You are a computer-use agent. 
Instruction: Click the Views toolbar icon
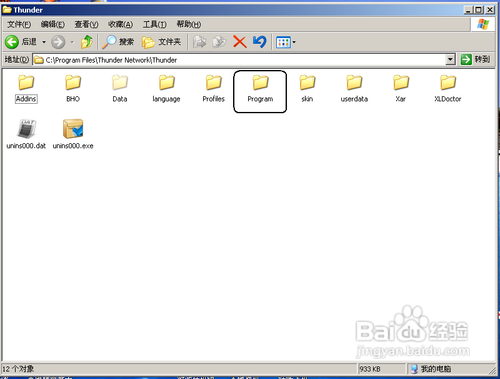(x=283, y=42)
